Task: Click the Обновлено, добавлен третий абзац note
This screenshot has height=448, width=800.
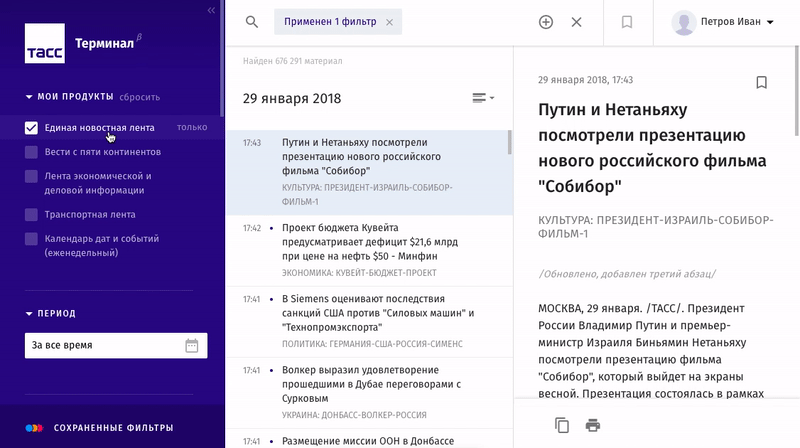Action: pyautogui.click(x=627, y=274)
